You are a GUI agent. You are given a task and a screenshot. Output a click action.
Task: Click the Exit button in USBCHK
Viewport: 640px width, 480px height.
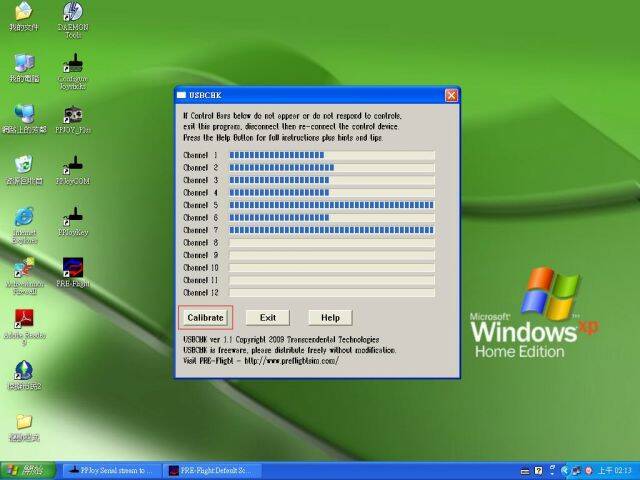(268, 318)
